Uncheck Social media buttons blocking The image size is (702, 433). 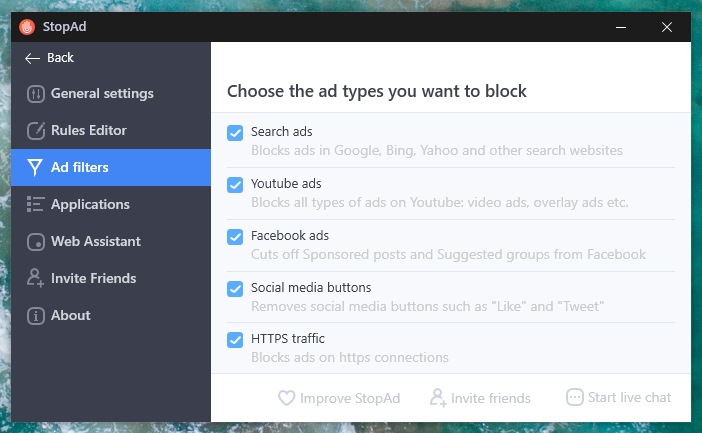235,289
